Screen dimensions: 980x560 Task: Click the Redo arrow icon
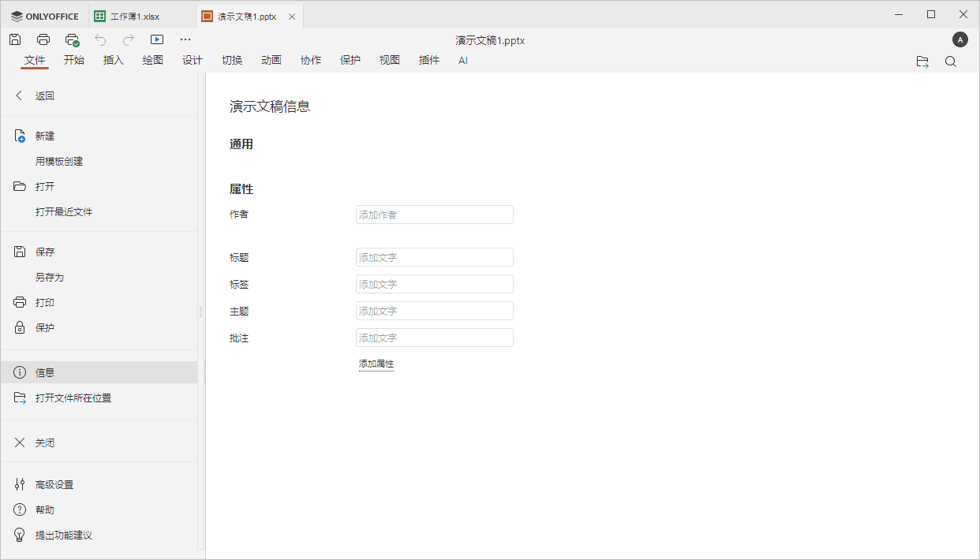(x=128, y=39)
